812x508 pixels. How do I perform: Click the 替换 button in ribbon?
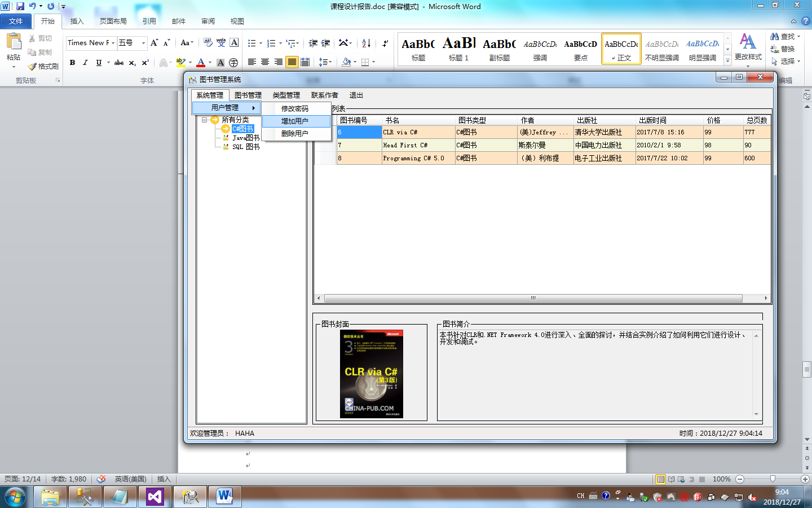click(x=783, y=49)
